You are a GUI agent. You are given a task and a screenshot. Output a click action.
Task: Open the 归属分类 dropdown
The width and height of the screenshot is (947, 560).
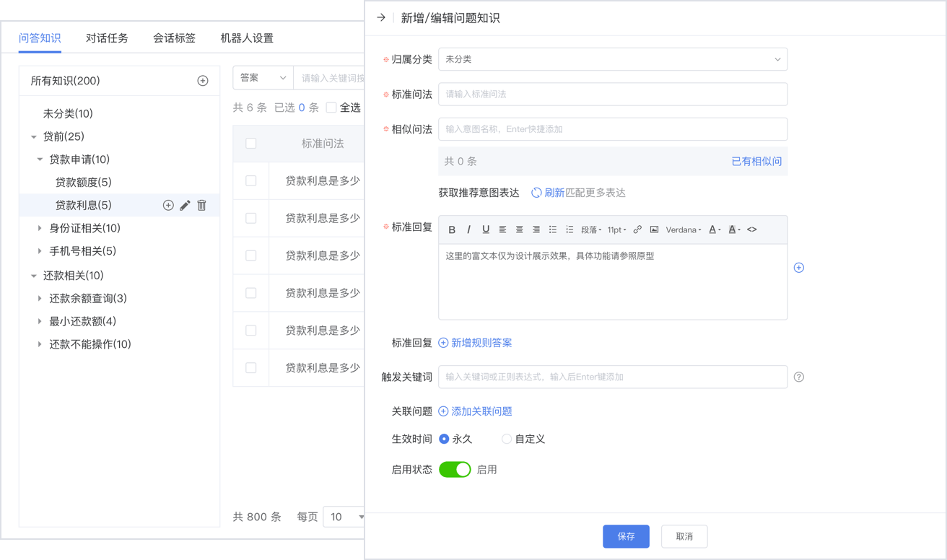point(613,59)
